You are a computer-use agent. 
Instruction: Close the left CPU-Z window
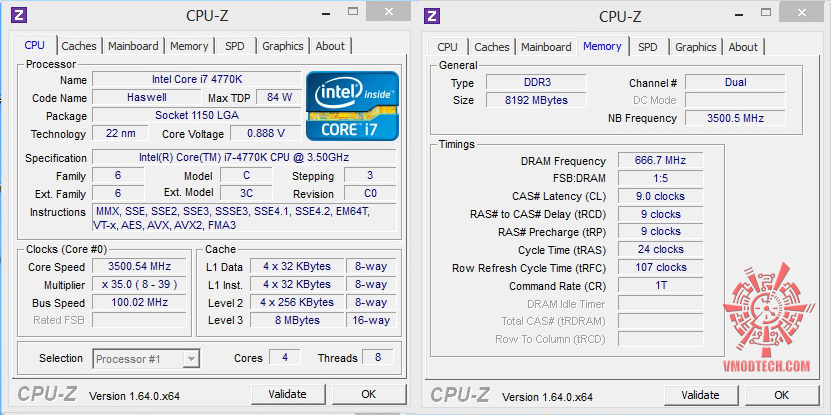pyautogui.click(x=389, y=12)
